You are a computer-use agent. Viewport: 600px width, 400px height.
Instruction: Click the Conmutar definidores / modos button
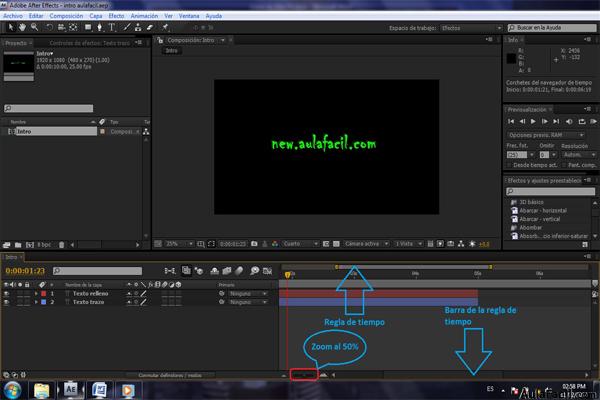pyautogui.click(x=170, y=375)
